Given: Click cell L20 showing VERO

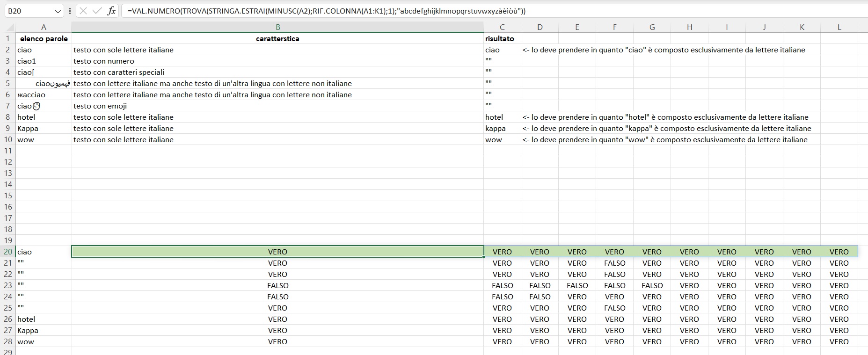Looking at the screenshot, I should (x=839, y=252).
